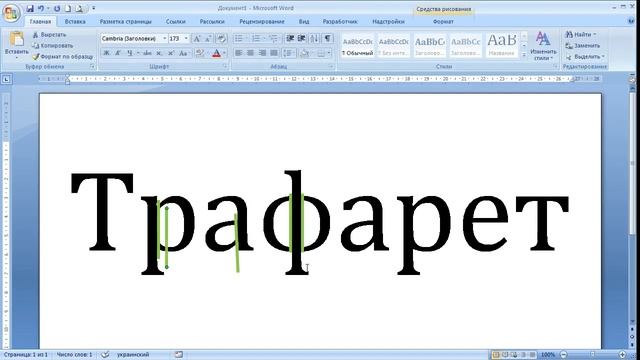The width and height of the screenshot is (640, 360).
Task: Click Копировать copy command
Action: click(53, 46)
